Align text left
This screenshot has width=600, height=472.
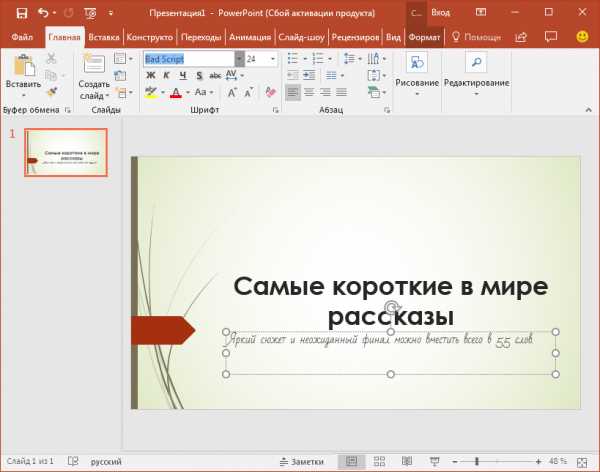pos(293,92)
